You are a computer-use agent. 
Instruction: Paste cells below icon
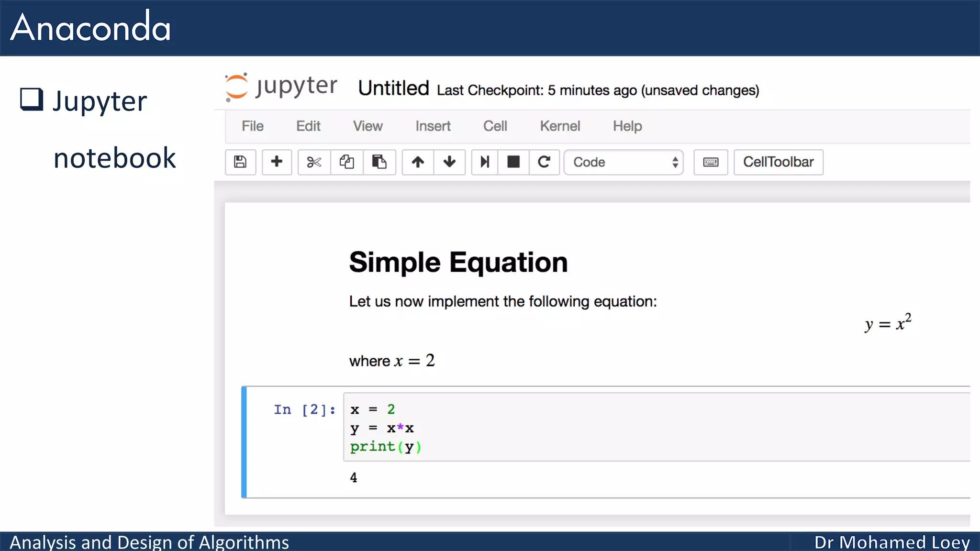379,162
